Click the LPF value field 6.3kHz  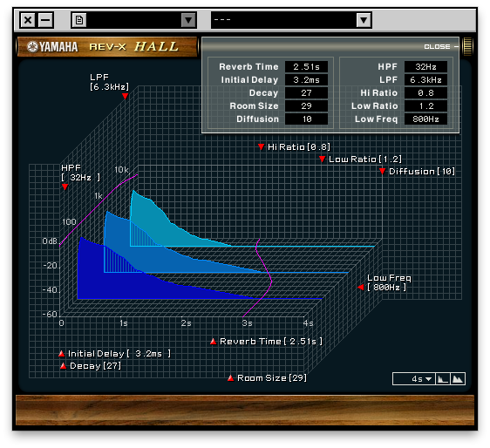[425, 80]
